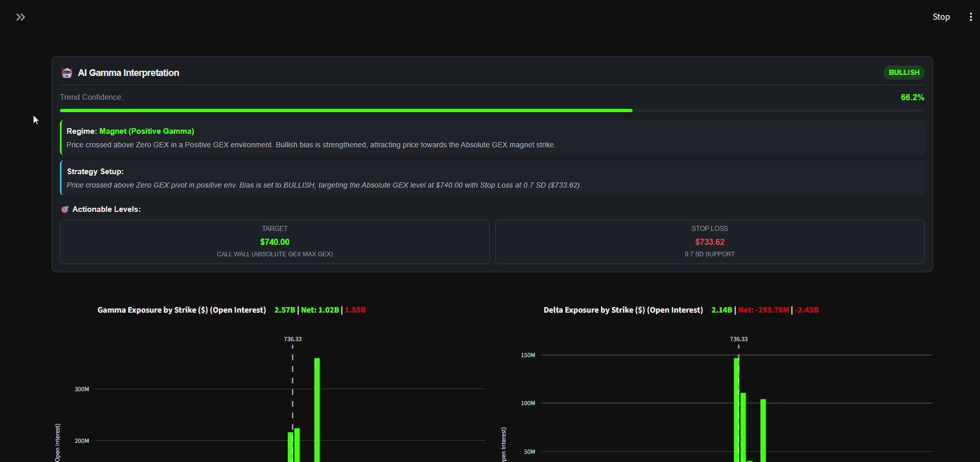Click the target icon beside Actionable Levels

pyautogui.click(x=65, y=209)
